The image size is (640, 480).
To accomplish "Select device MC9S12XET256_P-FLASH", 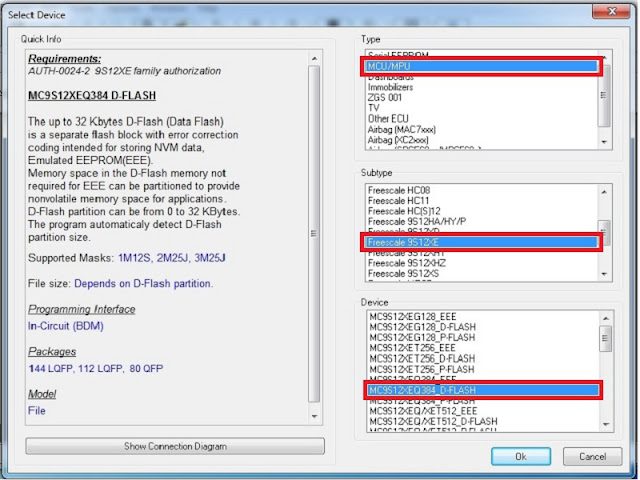I will tap(422, 369).
